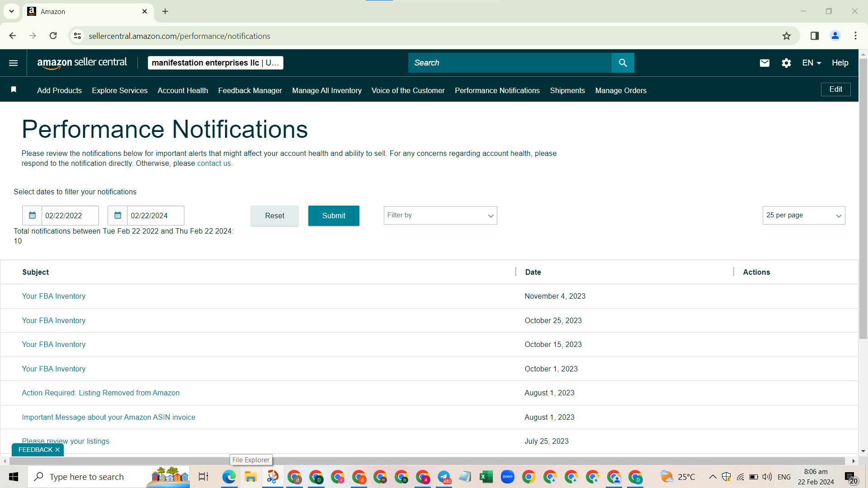Image resolution: width=868 pixels, height=488 pixels.
Task: Open Account Health
Action: coord(183,90)
